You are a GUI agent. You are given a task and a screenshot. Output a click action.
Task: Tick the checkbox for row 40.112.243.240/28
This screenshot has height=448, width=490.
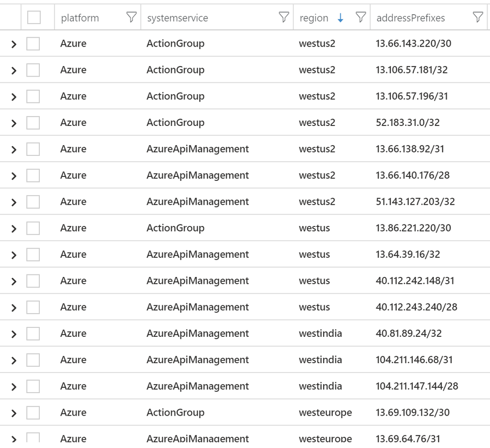point(33,307)
